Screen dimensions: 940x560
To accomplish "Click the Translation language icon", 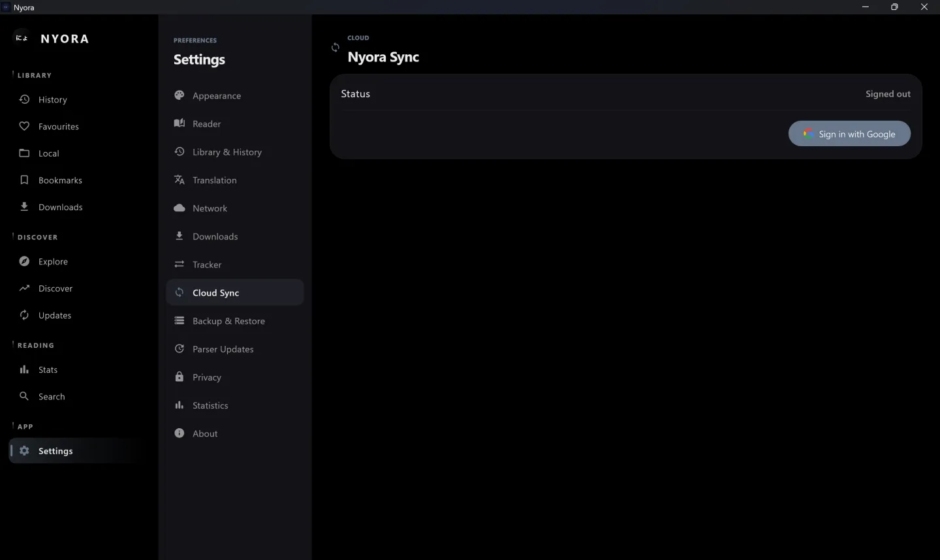I will coord(180,179).
